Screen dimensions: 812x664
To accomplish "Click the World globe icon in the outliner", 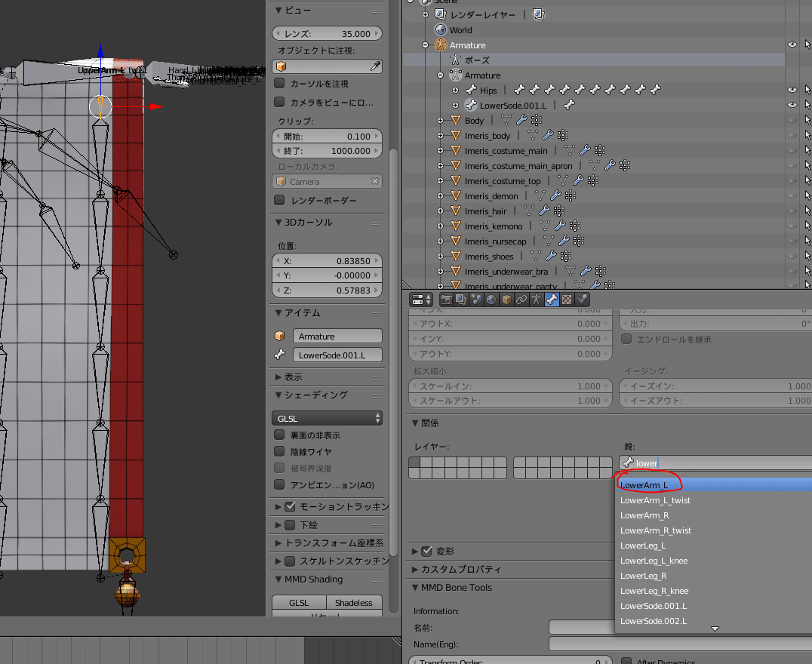I will (x=441, y=29).
